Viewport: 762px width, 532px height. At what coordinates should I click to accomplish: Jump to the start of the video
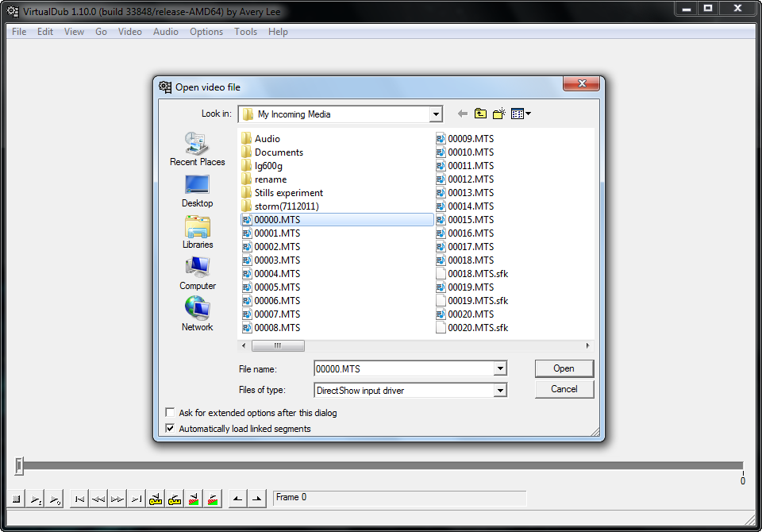pos(79,499)
